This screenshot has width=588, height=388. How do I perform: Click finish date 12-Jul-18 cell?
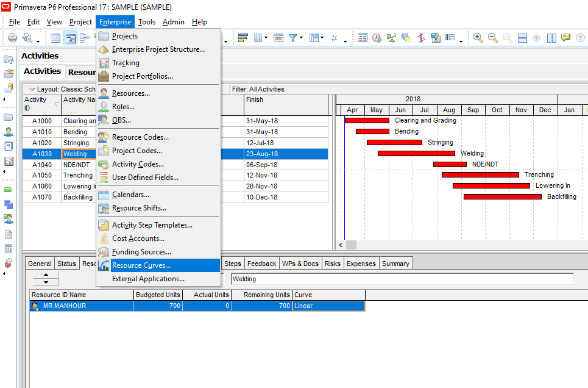pos(286,143)
